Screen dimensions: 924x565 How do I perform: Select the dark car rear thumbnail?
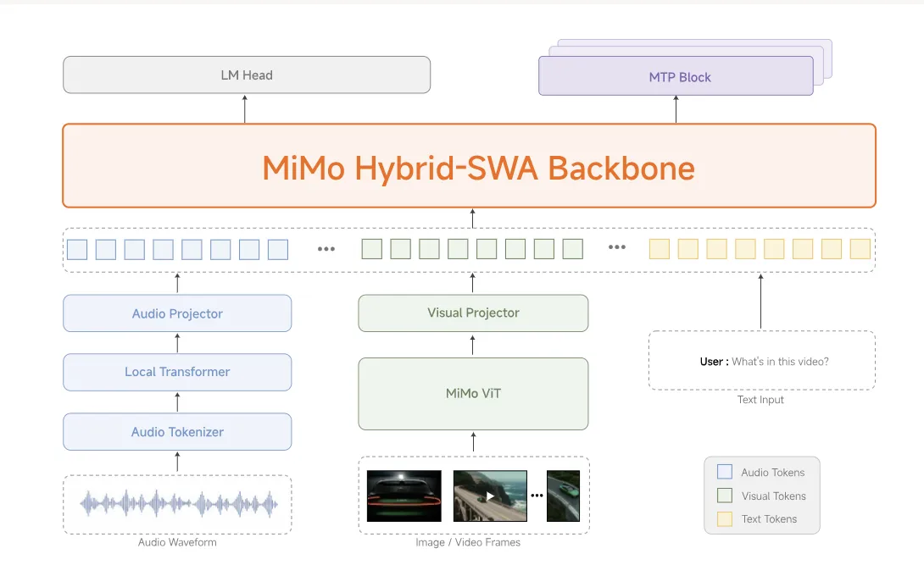click(404, 496)
